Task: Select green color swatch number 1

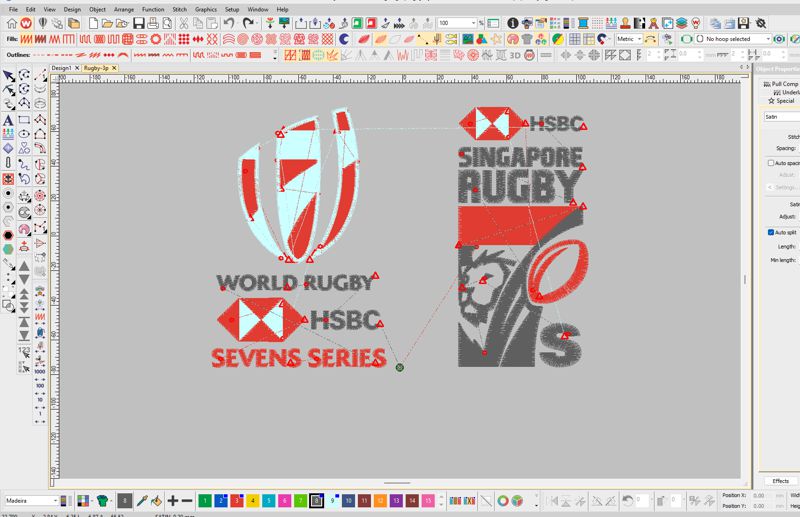Action: click(205, 501)
